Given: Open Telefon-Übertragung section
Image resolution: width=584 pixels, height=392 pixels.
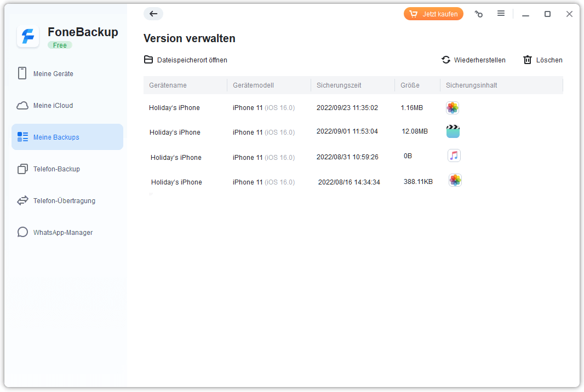Looking at the screenshot, I should [67, 200].
